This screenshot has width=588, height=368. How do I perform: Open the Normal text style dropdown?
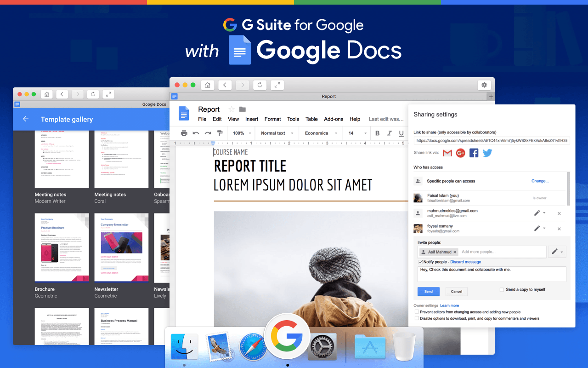click(x=277, y=133)
